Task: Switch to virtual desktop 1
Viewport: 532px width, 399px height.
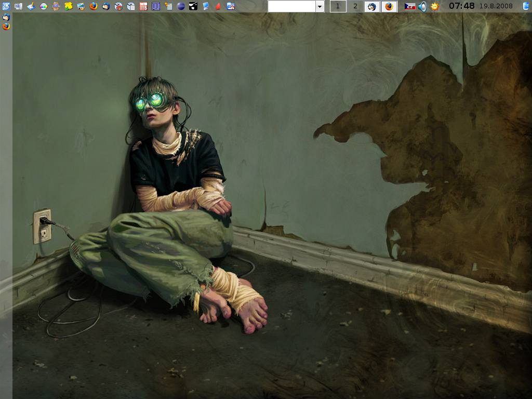Action: [338, 6]
